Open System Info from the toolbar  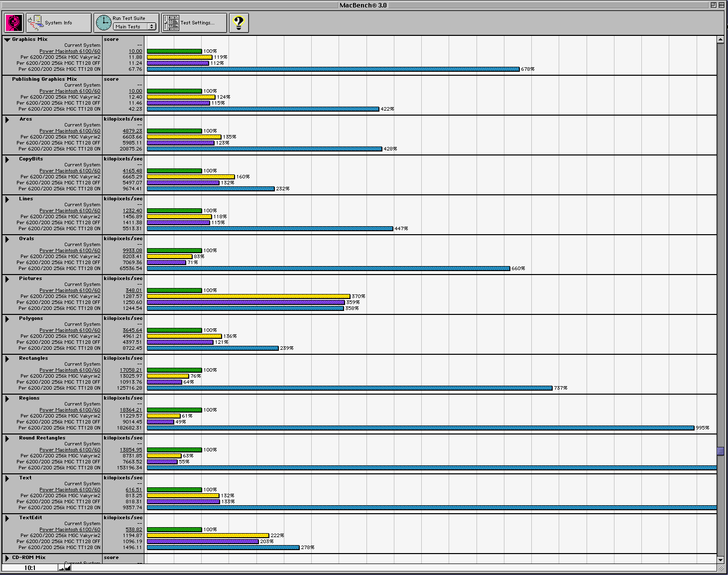[58, 23]
